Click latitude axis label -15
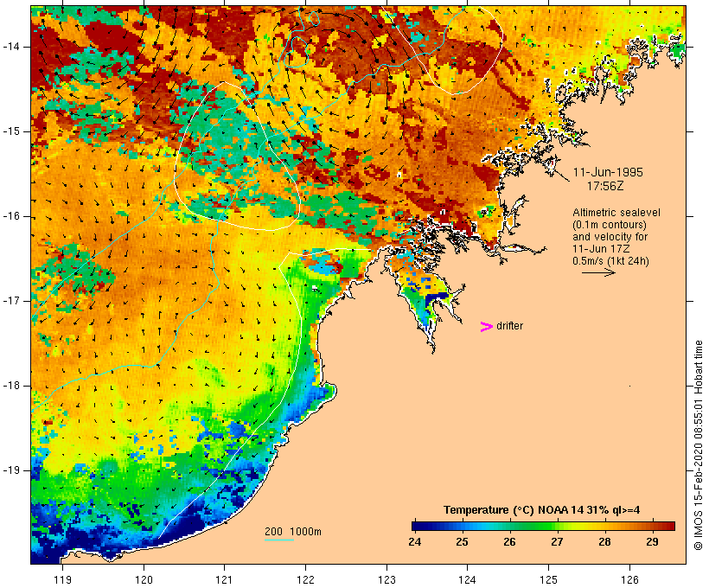This screenshot has height=588, width=709. pyautogui.click(x=11, y=131)
